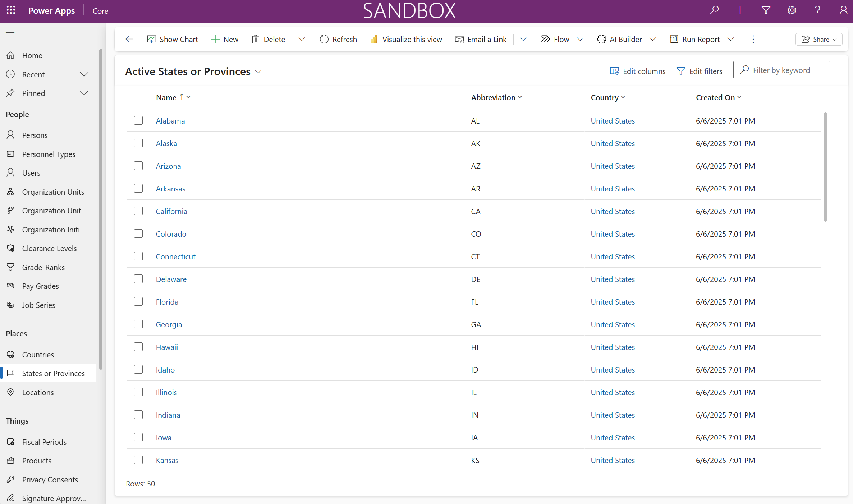Select the California row checkbox
Image resolution: width=853 pixels, height=504 pixels.
click(x=138, y=211)
